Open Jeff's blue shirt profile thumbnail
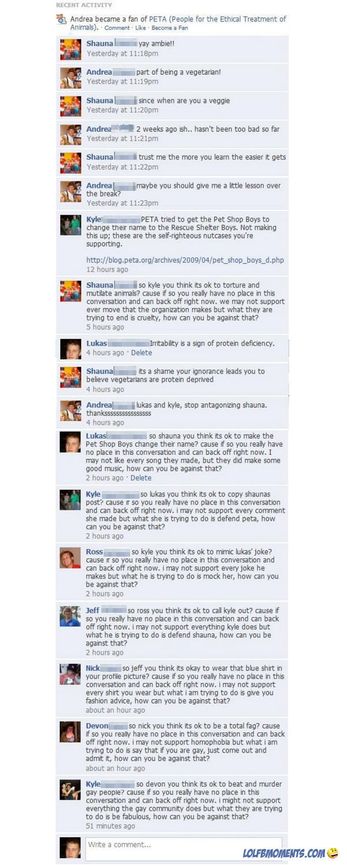The height and width of the screenshot is (868, 347). point(70,616)
